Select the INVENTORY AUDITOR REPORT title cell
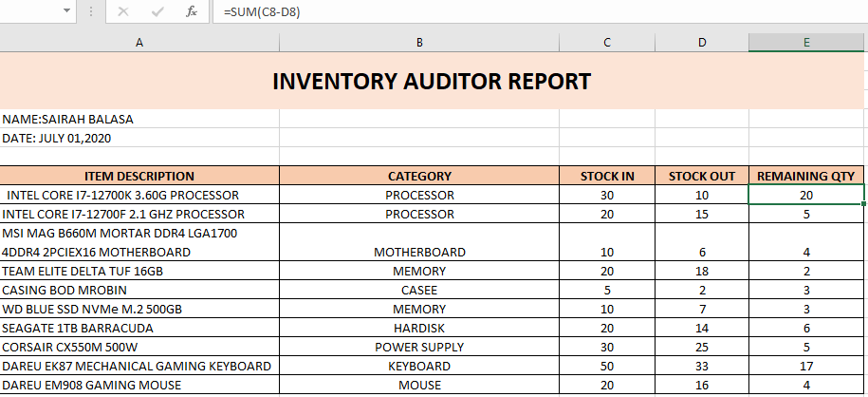This screenshot has width=868, height=397. point(432,81)
